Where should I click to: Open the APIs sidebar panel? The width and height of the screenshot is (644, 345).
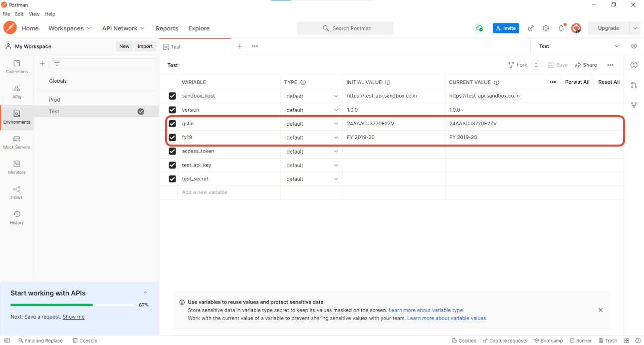(16, 92)
